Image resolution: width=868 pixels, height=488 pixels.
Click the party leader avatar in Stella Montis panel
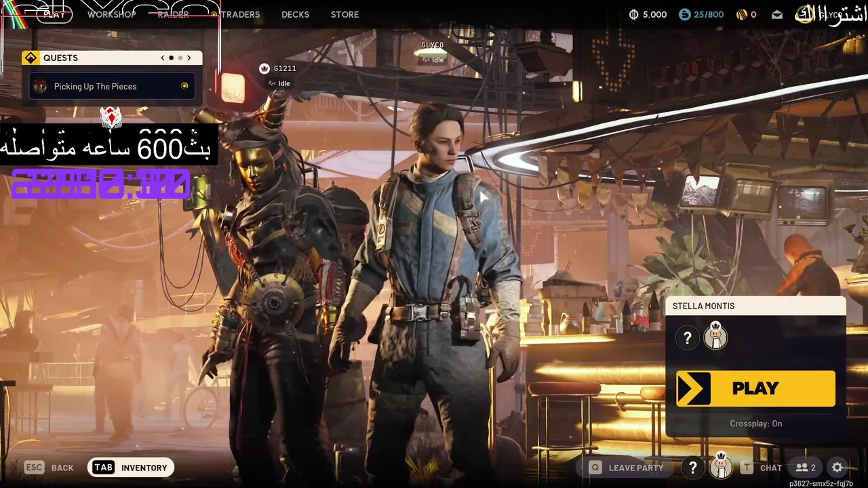pyautogui.click(x=715, y=336)
